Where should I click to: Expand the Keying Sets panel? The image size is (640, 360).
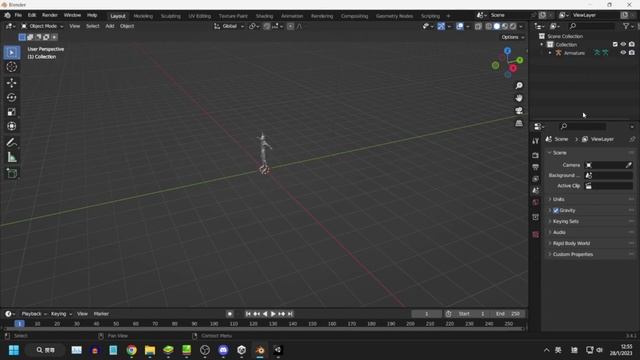pyautogui.click(x=590, y=221)
